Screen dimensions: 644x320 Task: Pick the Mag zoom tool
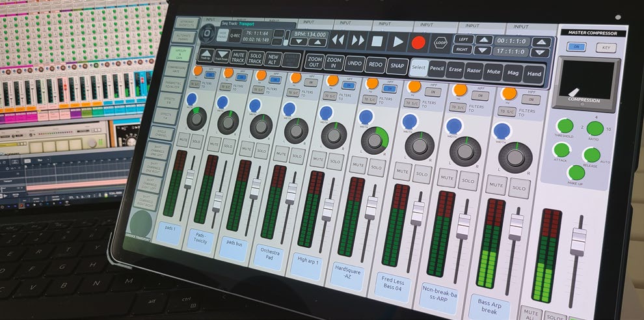click(513, 73)
